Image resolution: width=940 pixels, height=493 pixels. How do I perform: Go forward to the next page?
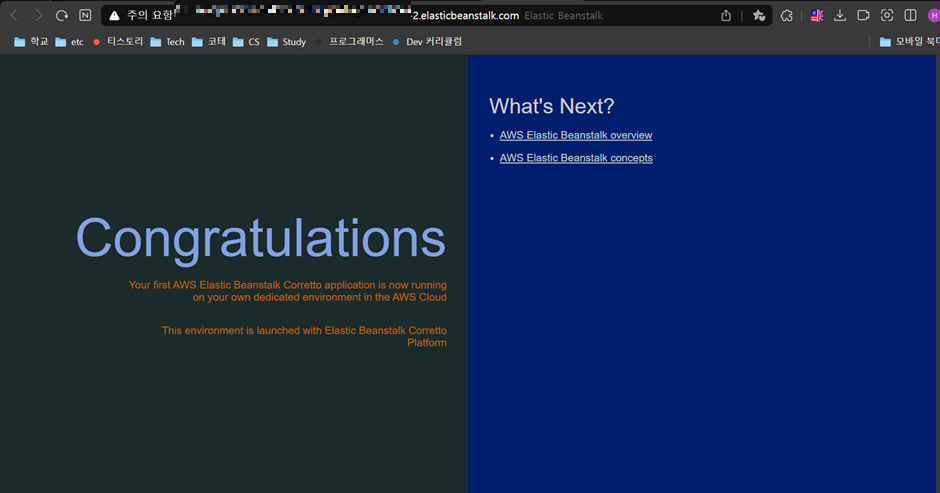click(x=39, y=16)
